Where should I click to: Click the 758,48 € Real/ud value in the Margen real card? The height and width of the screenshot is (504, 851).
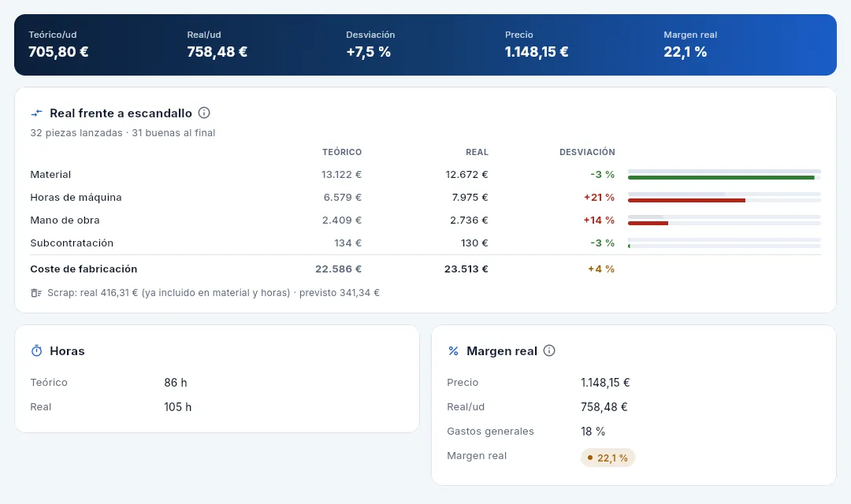pos(604,407)
